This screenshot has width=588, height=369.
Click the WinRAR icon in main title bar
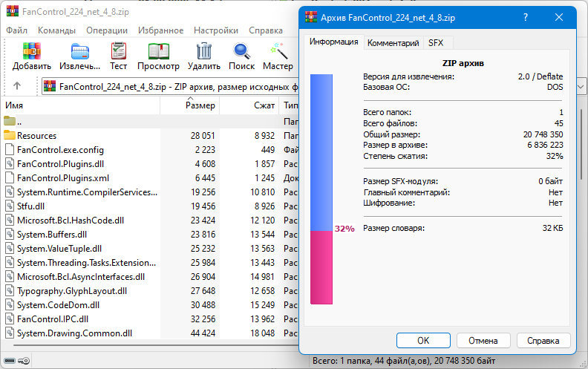[x=13, y=11]
